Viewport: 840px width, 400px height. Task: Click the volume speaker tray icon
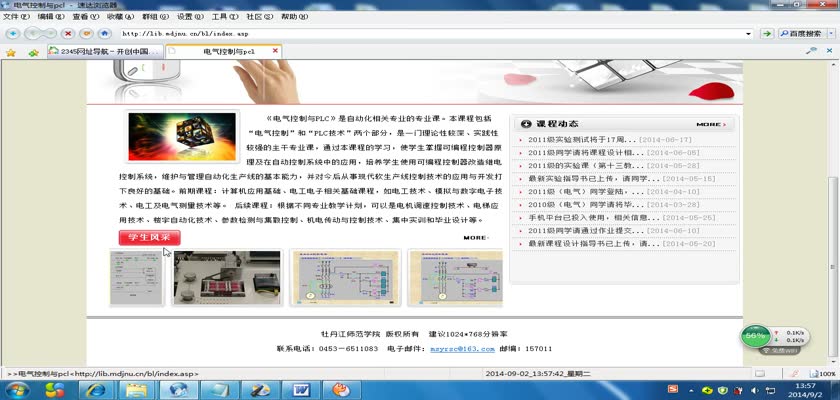[x=754, y=390]
